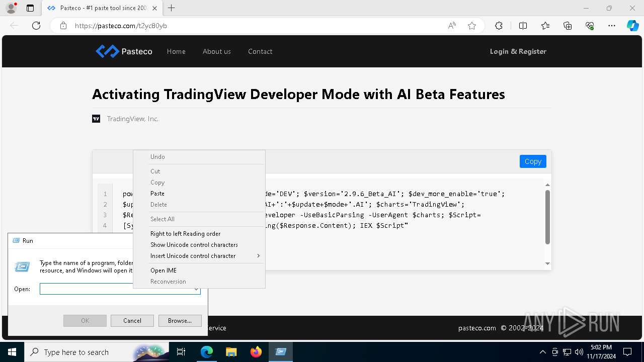Open the taskbar clock and date

click(601, 352)
